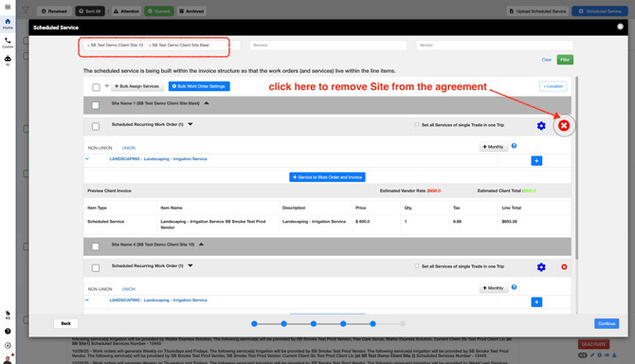Click Service to Work Order and Invoice button
635x364 pixels.
point(327,177)
